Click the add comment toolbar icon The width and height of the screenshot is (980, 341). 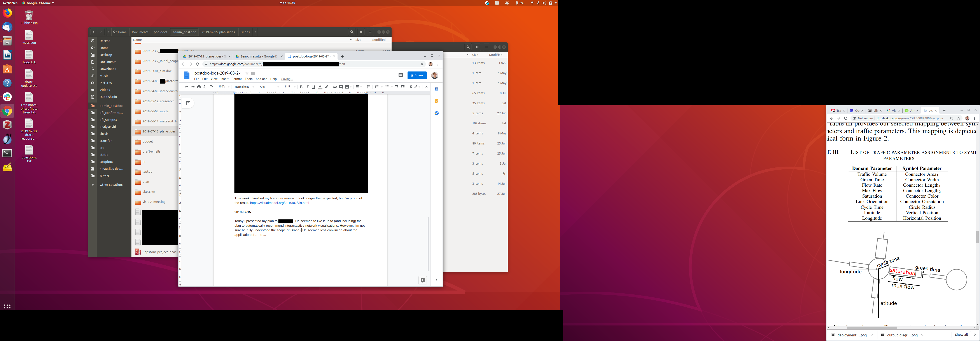[341, 87]
